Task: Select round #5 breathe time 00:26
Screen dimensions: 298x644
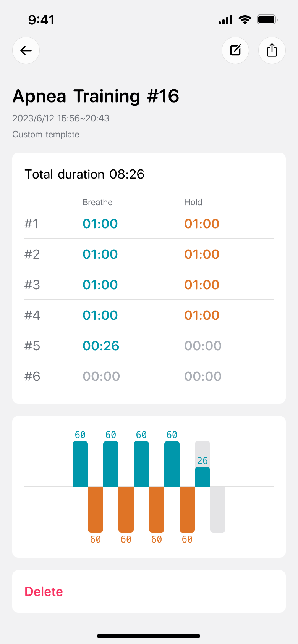Action: [x=101, y=346]
